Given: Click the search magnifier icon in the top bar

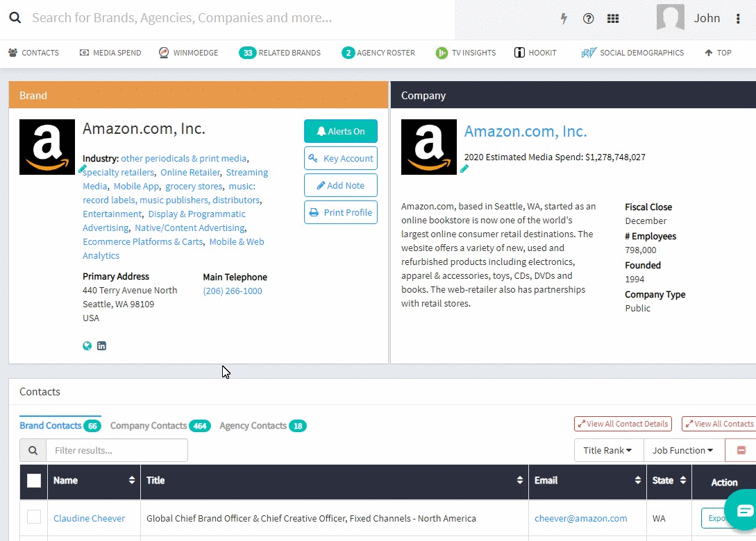Looking at the screenshot, I should 15,18.
